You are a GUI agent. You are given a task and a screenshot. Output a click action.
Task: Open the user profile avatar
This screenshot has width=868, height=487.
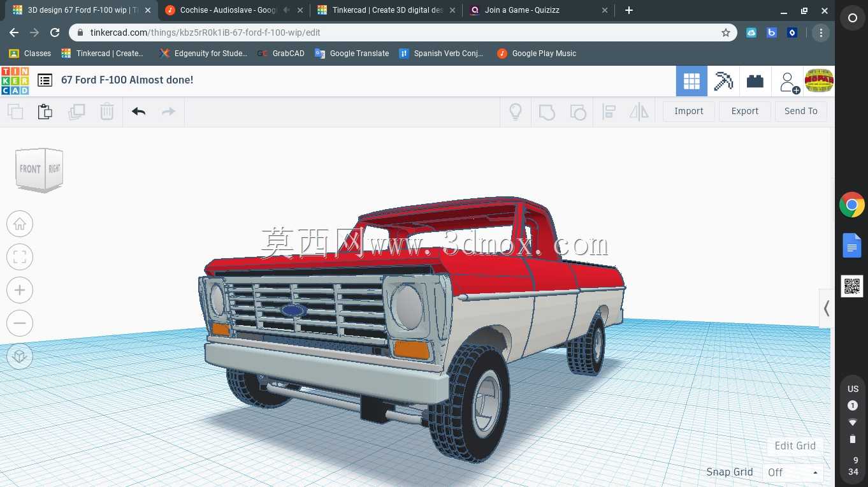tap(819, 80)
